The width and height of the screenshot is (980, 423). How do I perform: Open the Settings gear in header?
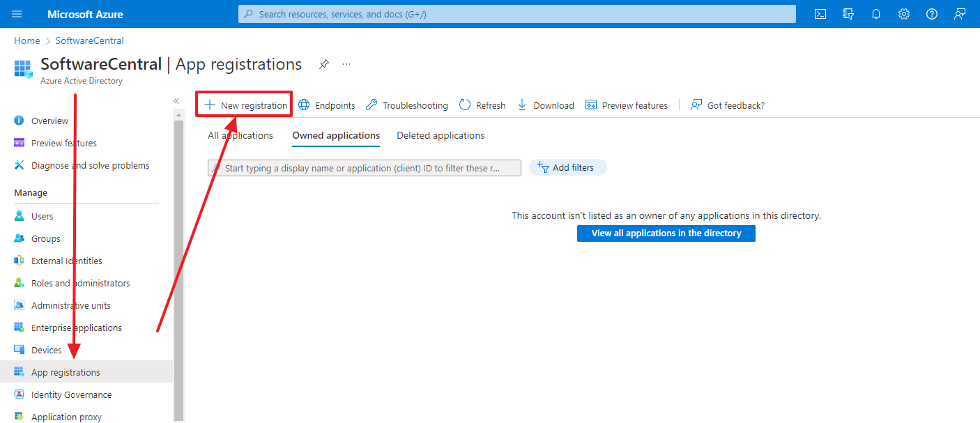click(904, 14)
